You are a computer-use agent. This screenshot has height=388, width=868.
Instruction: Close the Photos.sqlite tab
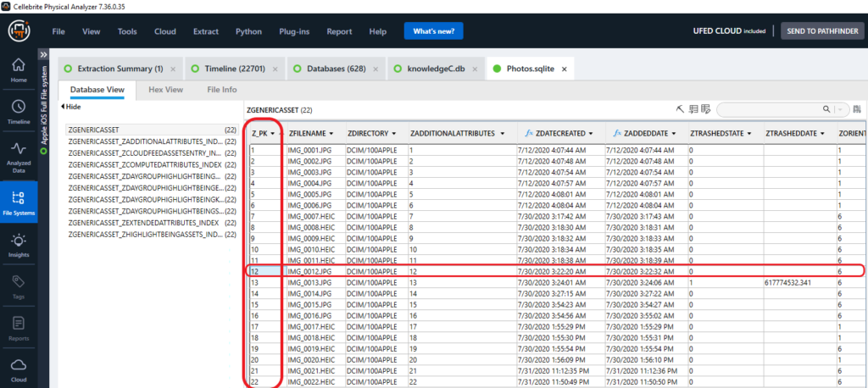[564, 69]
